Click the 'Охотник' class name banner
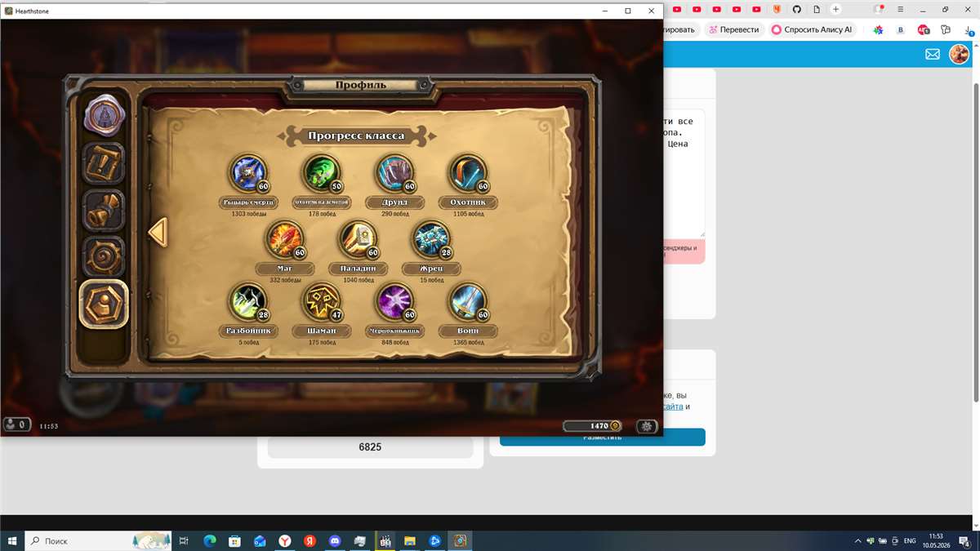Image resolution: width=980 pixels, height=551 pixels. pyautogui.click(x=468, y=202)
